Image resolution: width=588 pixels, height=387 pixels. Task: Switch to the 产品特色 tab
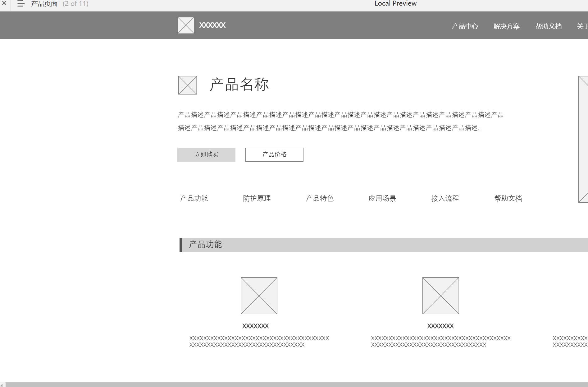click(x=320, y=198)
